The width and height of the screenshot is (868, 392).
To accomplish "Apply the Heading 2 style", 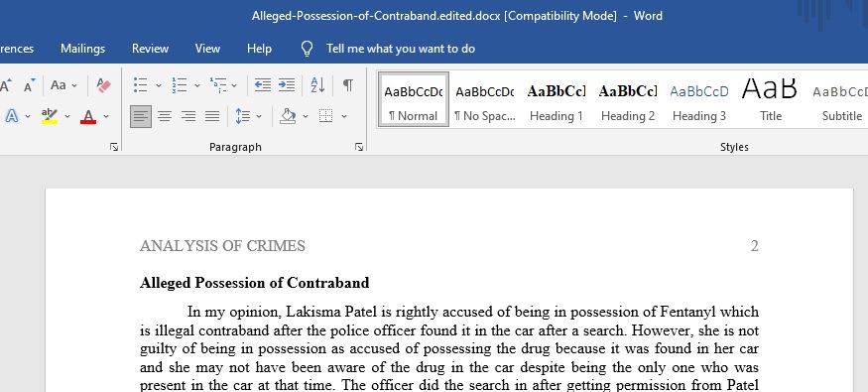I will (x=628, y=100).
